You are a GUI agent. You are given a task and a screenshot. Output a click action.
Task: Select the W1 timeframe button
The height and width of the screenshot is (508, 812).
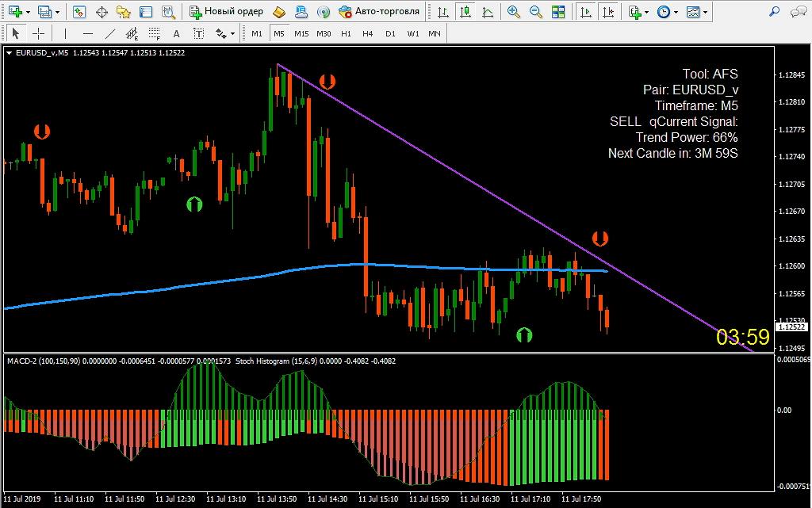(413, 33)
